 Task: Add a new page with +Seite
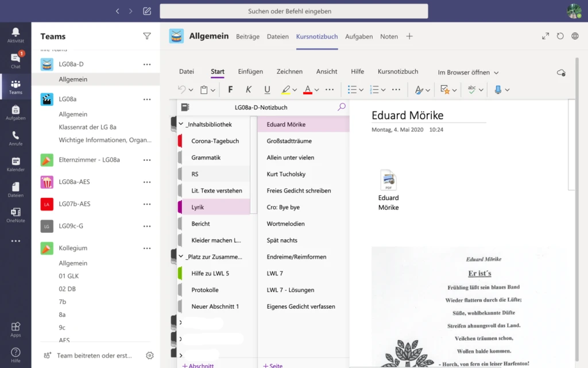(x=272, y=365)
